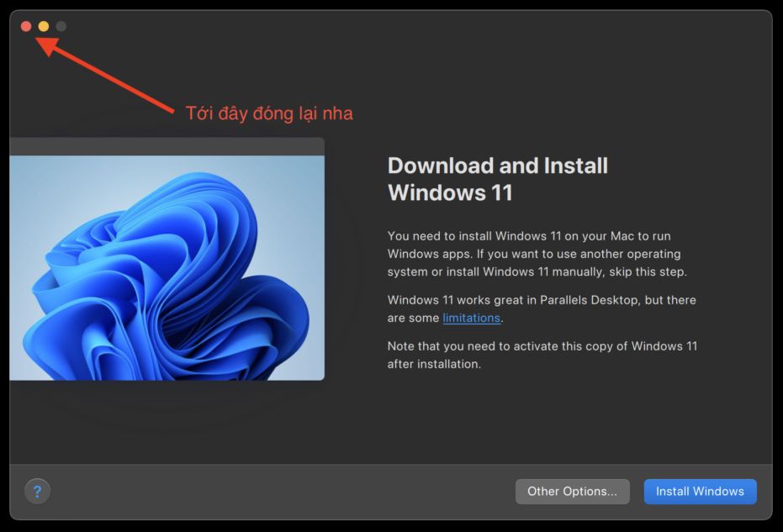The height and width of the screenshot is (532, 783).
Task: Open Other Options...
Action: point(572,492)
